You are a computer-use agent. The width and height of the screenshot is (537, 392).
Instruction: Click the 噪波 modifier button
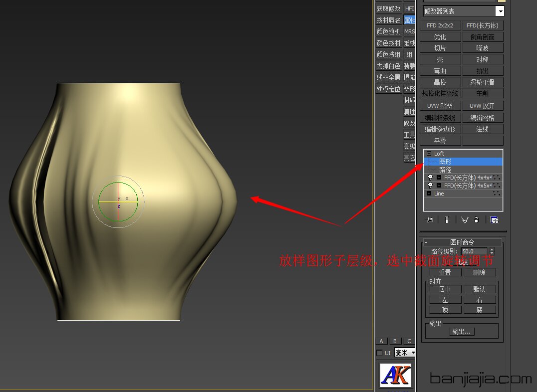482,48
